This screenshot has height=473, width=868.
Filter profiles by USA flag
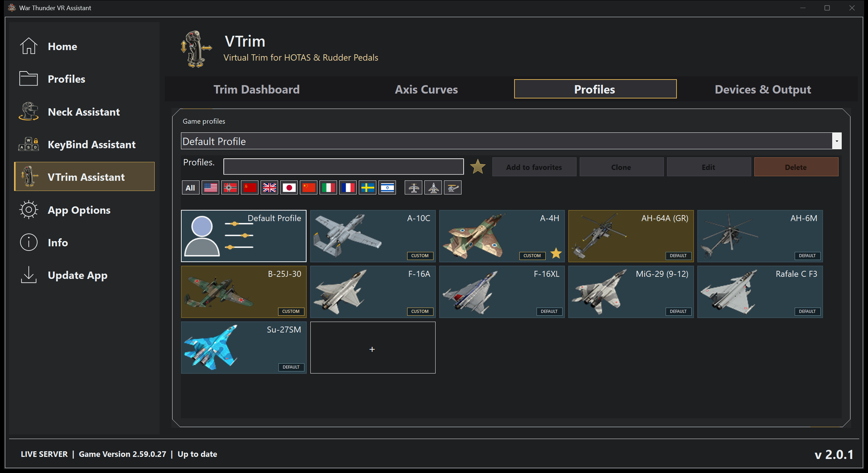tap(210, 188)
